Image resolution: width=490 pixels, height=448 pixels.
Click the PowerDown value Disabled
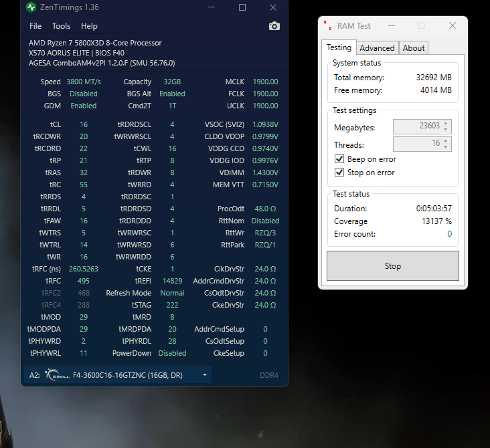pos(172,353)
